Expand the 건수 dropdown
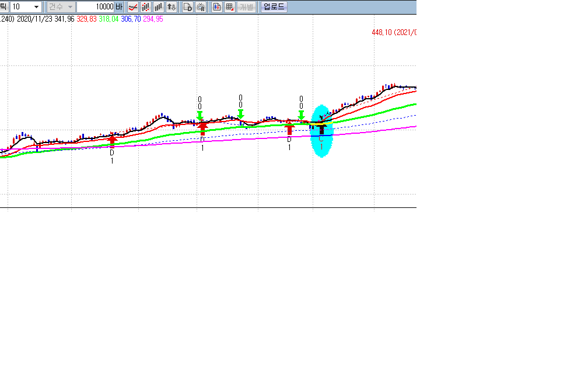Screen dimensions: 588x368 point(61,7)
